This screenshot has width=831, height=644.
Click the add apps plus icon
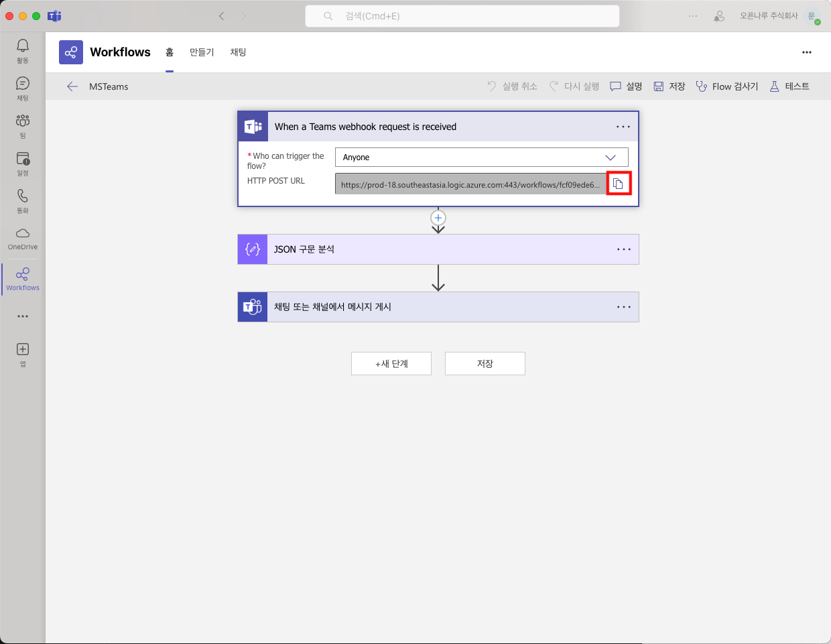click(x=23, y=353)
